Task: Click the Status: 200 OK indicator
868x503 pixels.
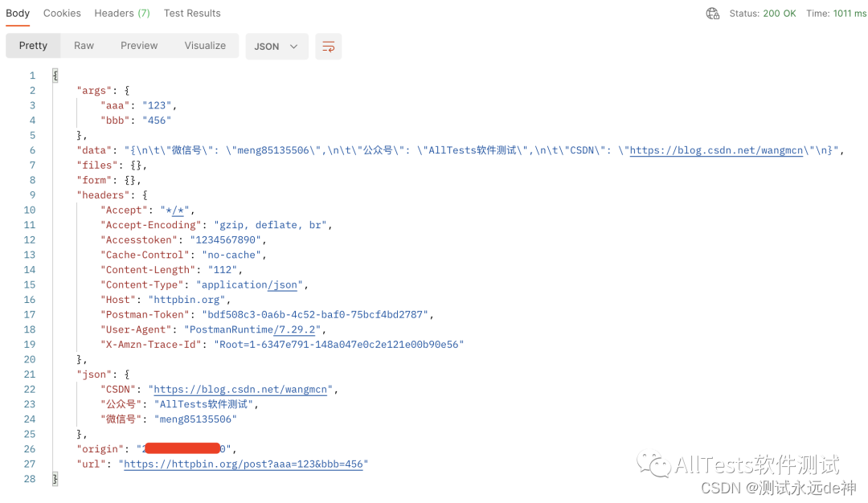Action: point(763,13)
